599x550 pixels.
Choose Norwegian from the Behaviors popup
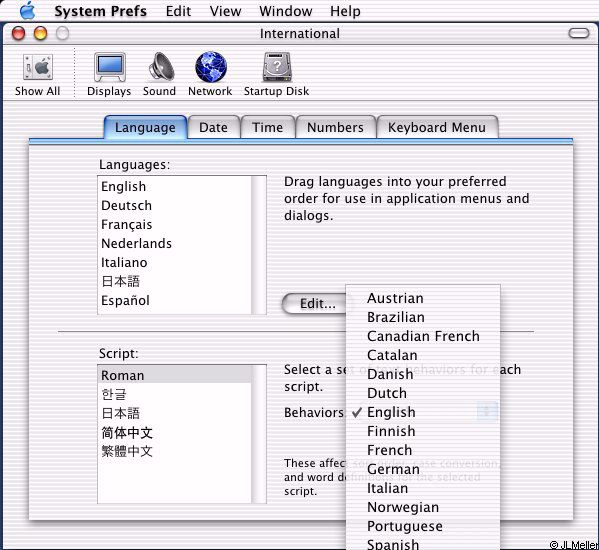[423, 507]
